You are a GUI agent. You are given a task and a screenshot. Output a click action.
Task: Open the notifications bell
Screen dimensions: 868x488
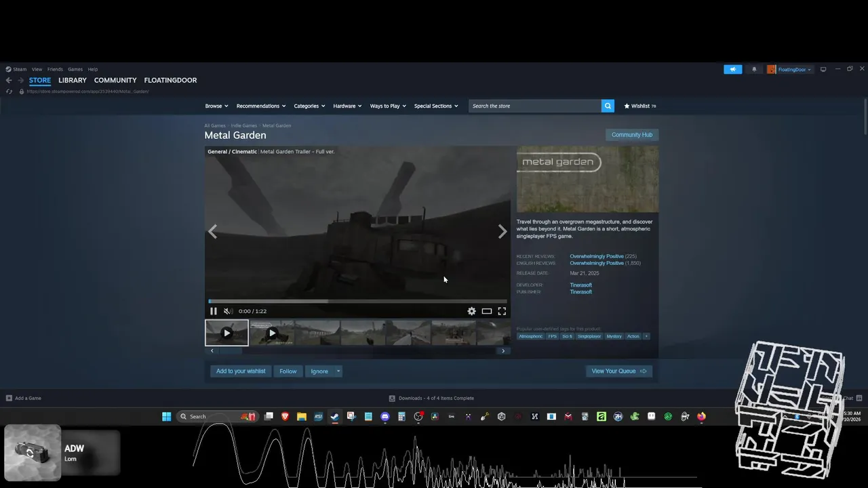pos(754,69)
